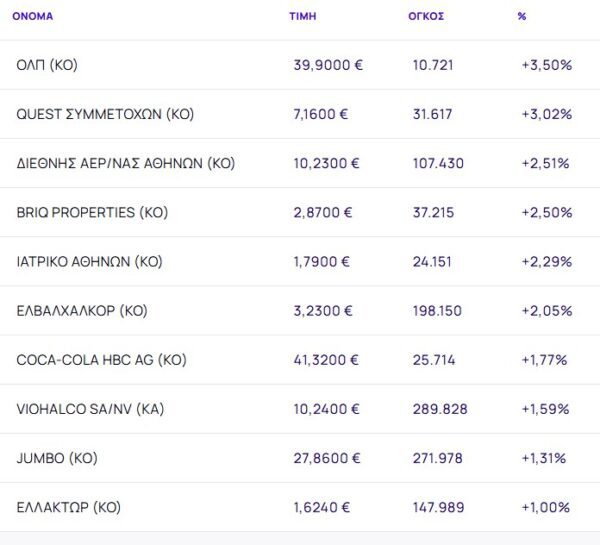Click the 289.828 volume for VIOHALCO

click(438, 409)
